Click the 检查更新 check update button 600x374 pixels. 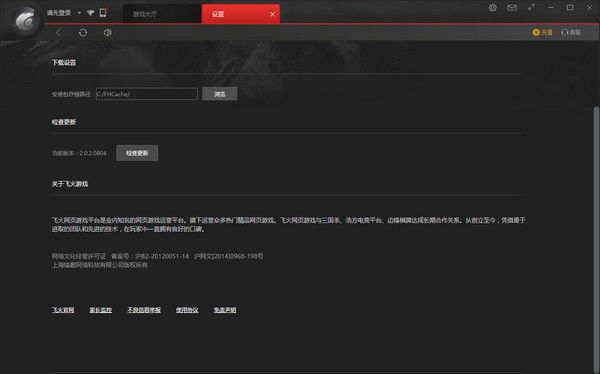click(x=137, y=153)
